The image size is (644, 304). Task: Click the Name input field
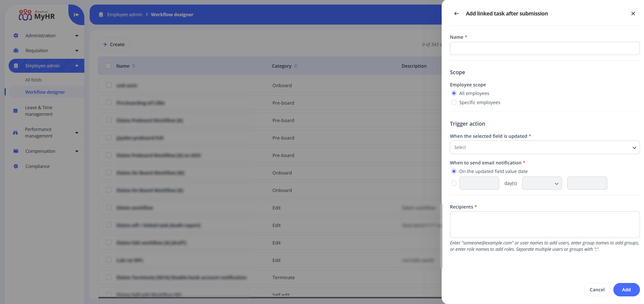point(545,48)
